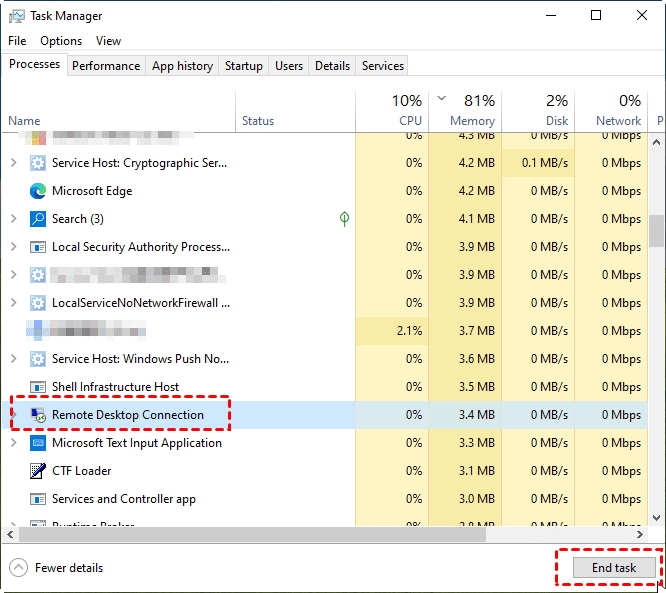Click the vertical scrollbar thumb
This screenshot has width=666, height=593.
tap(657, 231)
